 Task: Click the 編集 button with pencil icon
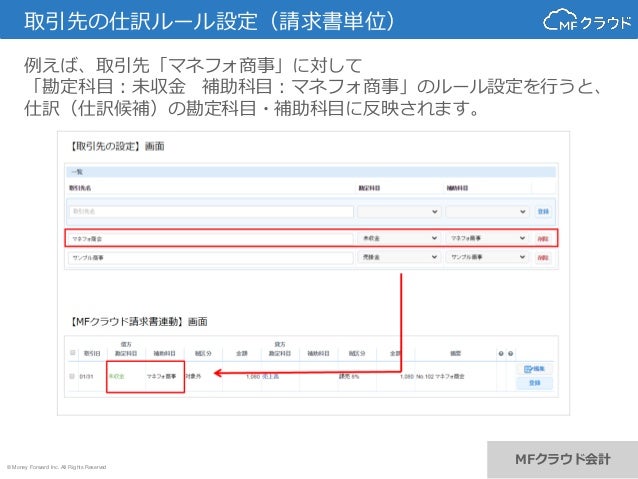pyautogui.click(x=534, y=369)
